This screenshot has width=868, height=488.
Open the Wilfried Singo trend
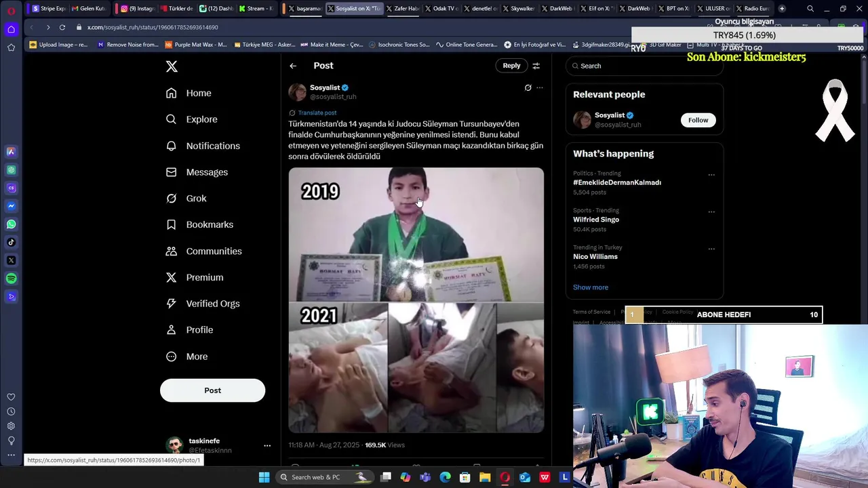[596, 220]
